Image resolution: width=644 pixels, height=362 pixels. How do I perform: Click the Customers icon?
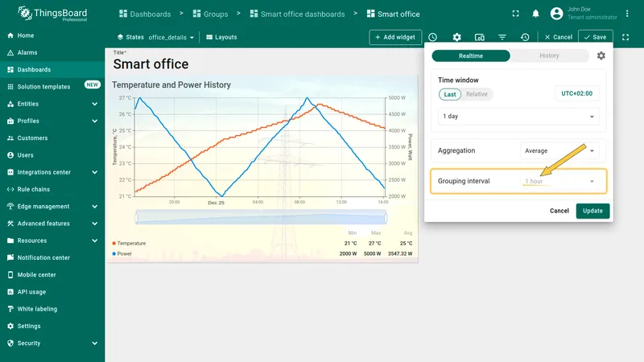pos(10,138)
